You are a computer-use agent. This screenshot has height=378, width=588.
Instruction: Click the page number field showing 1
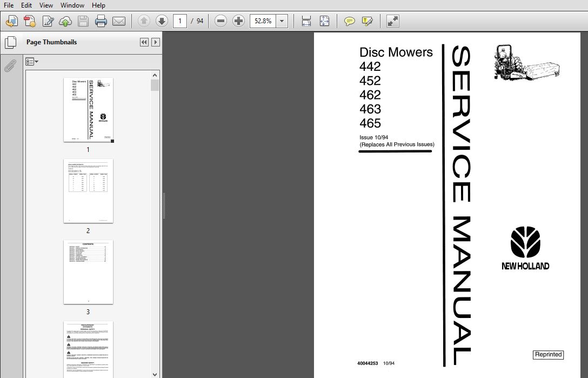coord(180,21)
